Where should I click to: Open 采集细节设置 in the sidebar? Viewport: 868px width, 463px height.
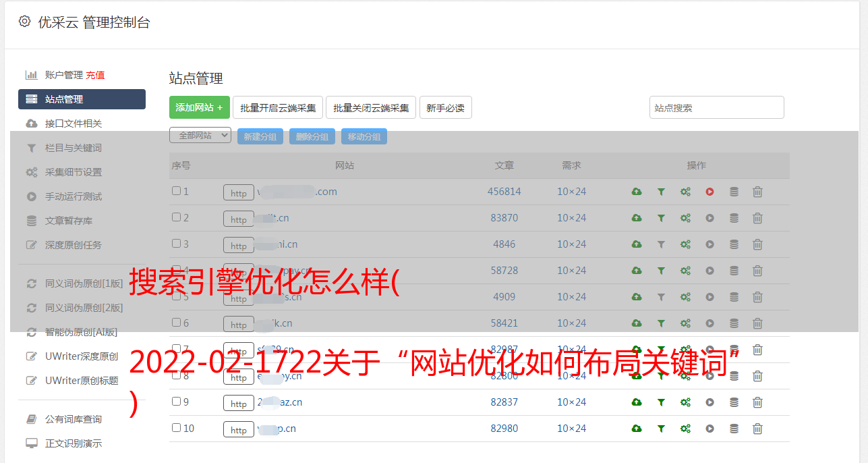click(74, 172)
